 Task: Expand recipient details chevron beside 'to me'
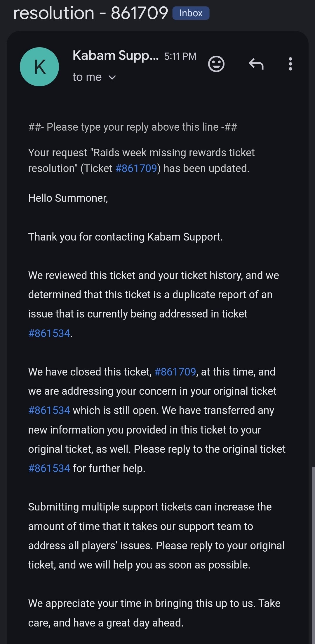click(112, 77)
